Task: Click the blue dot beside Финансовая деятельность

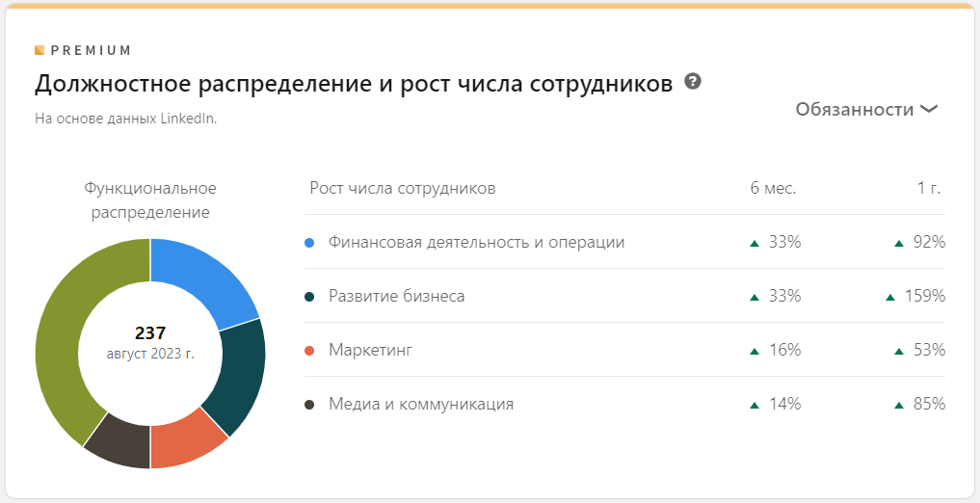Action: 309,243
